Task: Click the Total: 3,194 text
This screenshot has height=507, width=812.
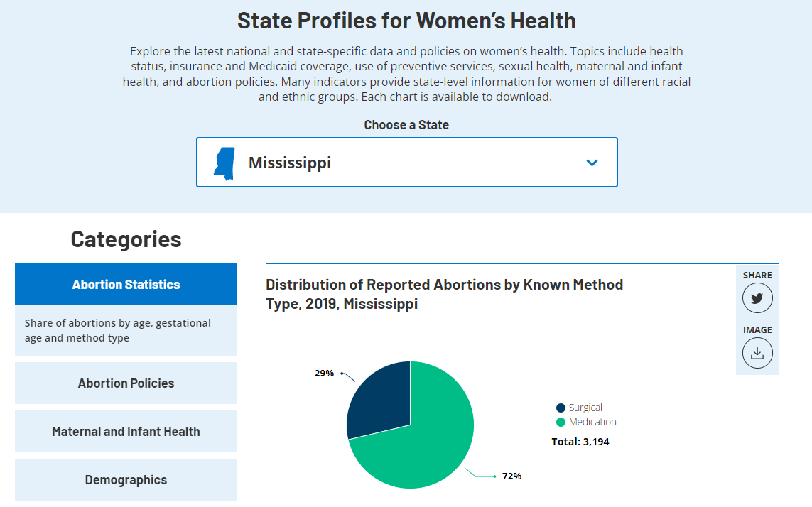Action: point(580,442)
